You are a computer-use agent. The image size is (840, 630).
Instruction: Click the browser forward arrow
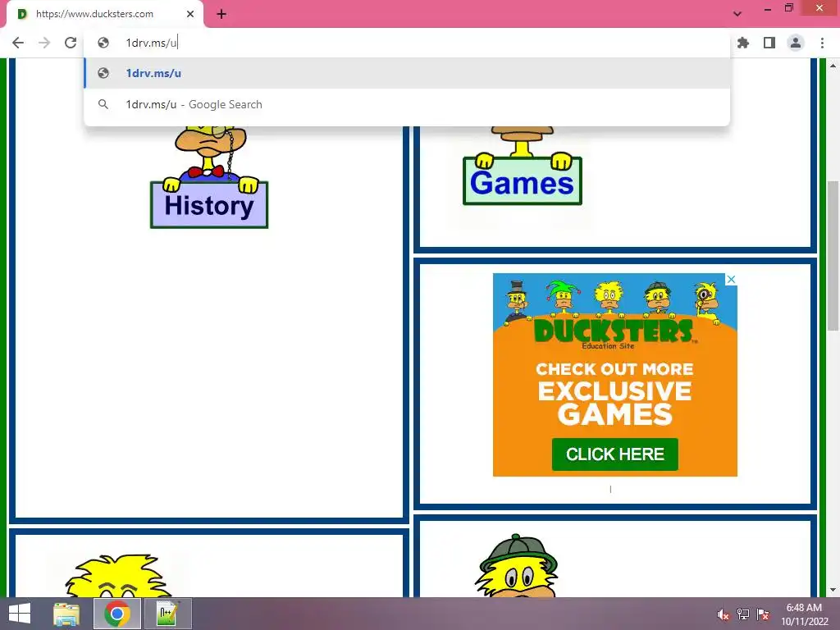[44, 43]
